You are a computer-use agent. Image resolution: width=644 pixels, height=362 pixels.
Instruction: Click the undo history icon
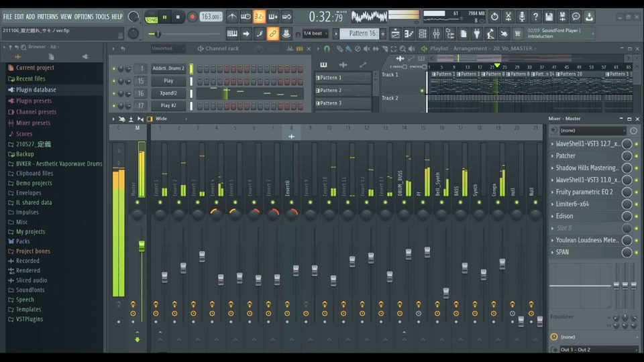(x=494, y=17)
